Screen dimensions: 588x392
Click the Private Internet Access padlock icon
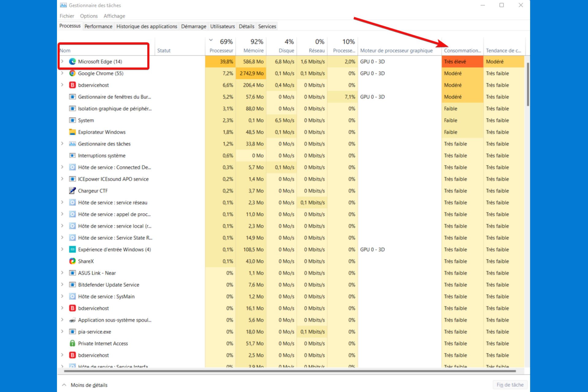(x=72, y=343)
